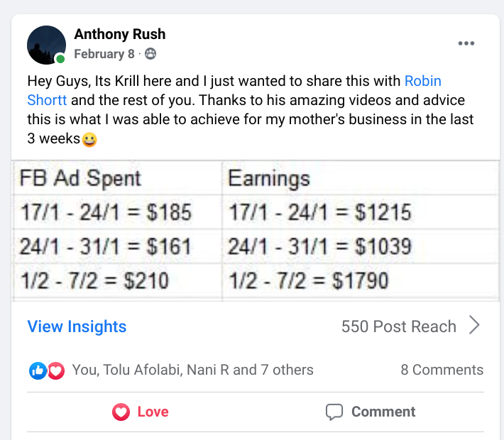
Task: Click the 550 Post Reach text
Action: (x=398, y=326)
